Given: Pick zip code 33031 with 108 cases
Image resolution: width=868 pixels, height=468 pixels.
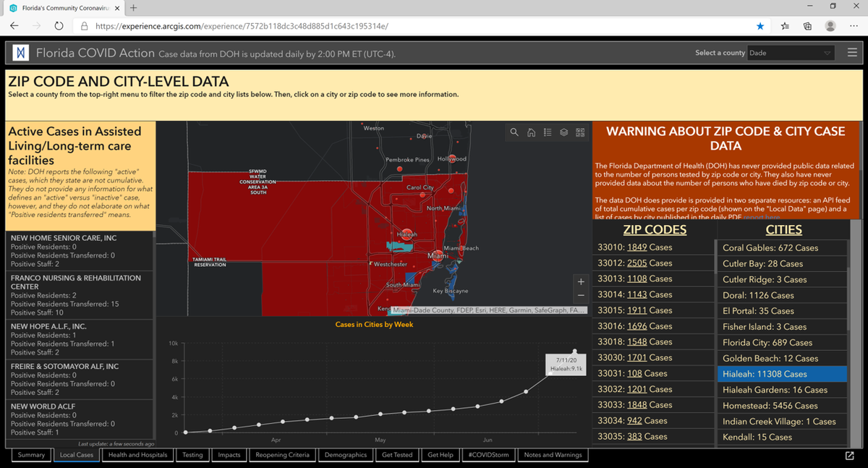Looking at the screenshot, I should 653,373.
